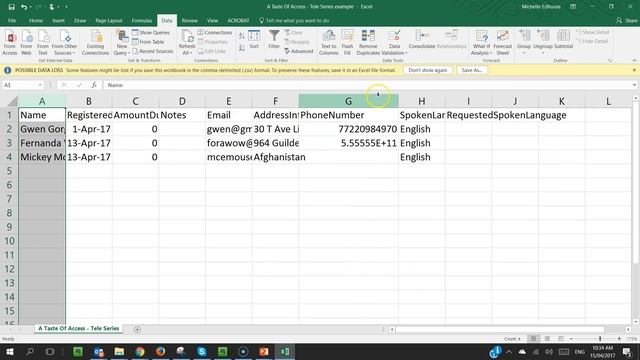
Task: Open Advanced filter options
Action: 299,51
